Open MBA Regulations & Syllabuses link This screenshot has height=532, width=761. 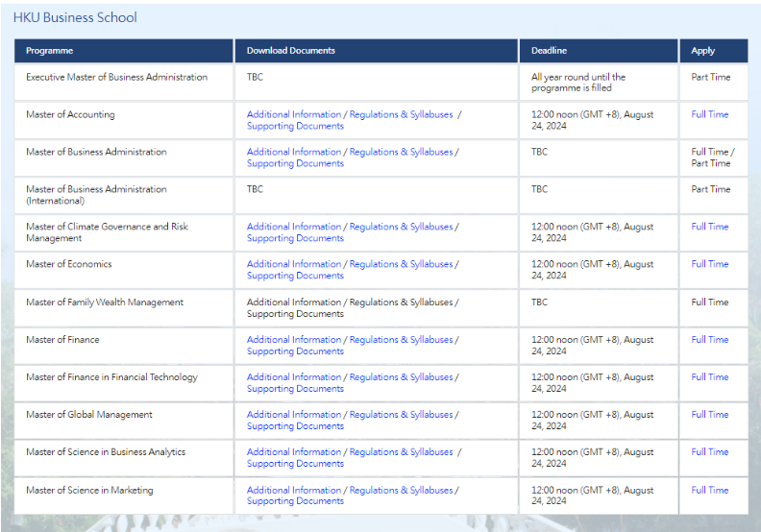401,152
